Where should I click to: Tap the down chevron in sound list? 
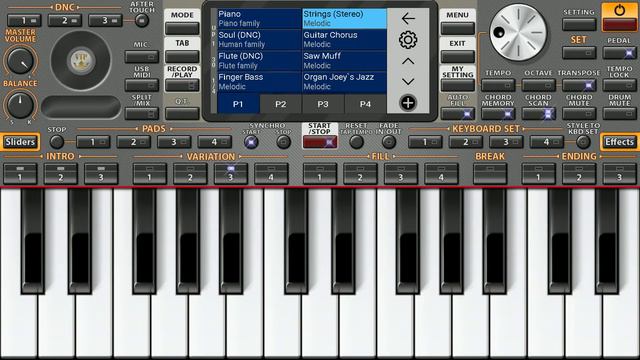click(408, 82)
